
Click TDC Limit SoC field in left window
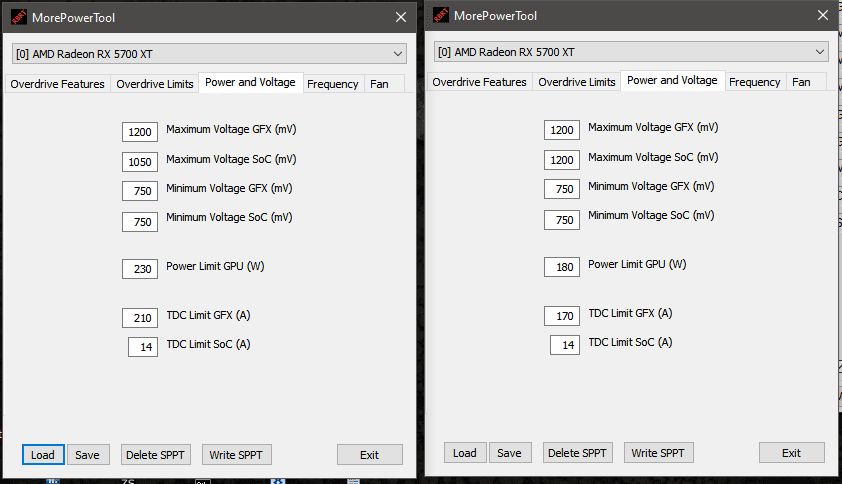point(143,346)
